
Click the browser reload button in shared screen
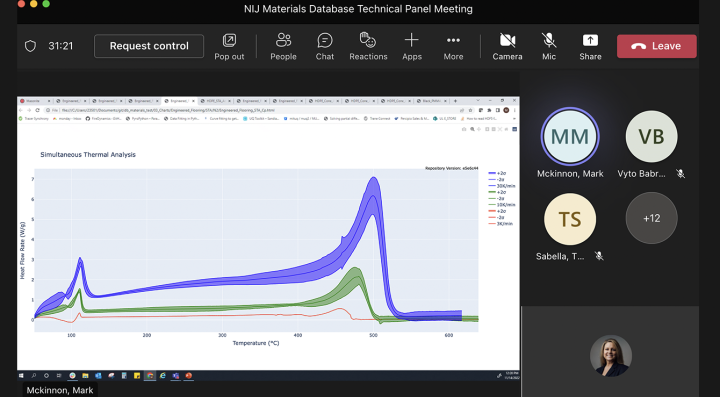tap(37, 110)
